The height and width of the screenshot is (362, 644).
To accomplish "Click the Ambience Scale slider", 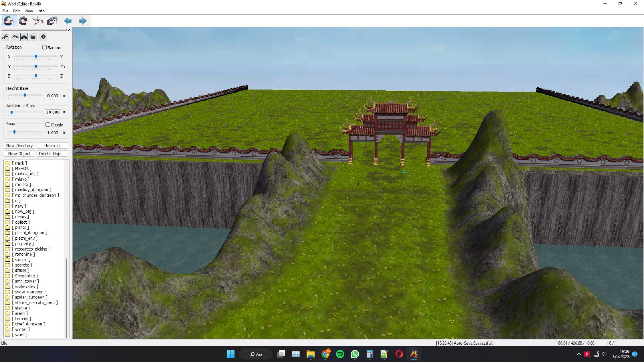I will click(x=25, y=113).
